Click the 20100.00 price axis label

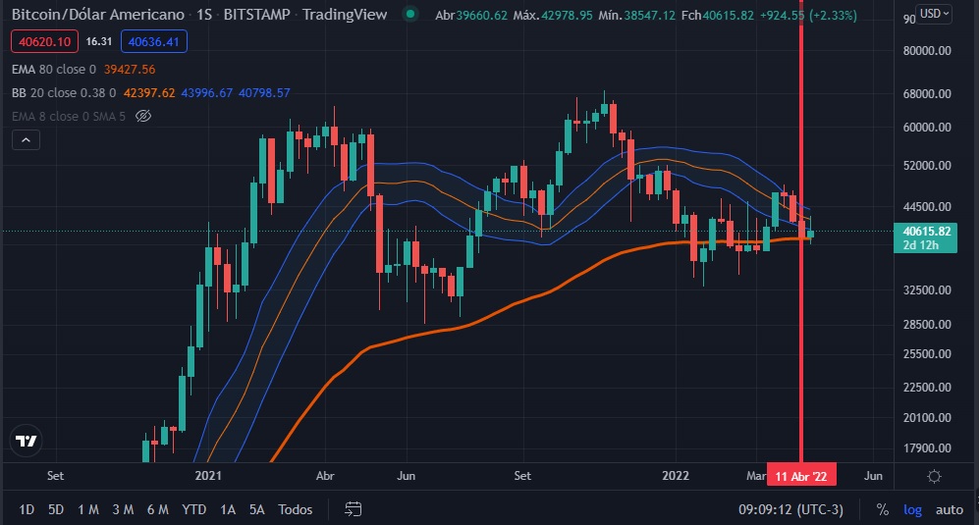click(927, 418)
